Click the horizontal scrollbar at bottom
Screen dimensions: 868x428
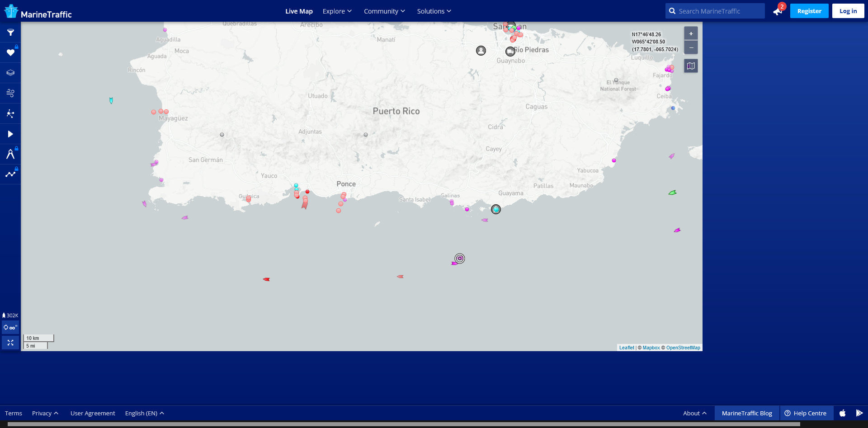(x=404, y=424)
